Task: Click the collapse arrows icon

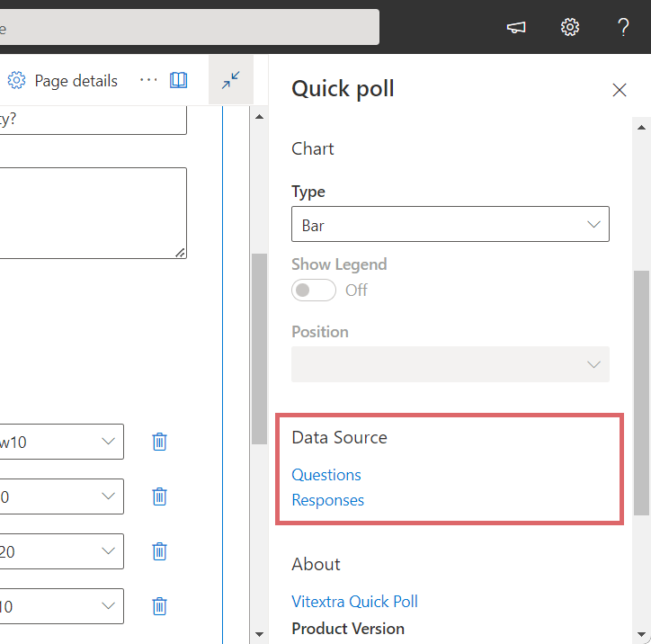Action: 231,80
